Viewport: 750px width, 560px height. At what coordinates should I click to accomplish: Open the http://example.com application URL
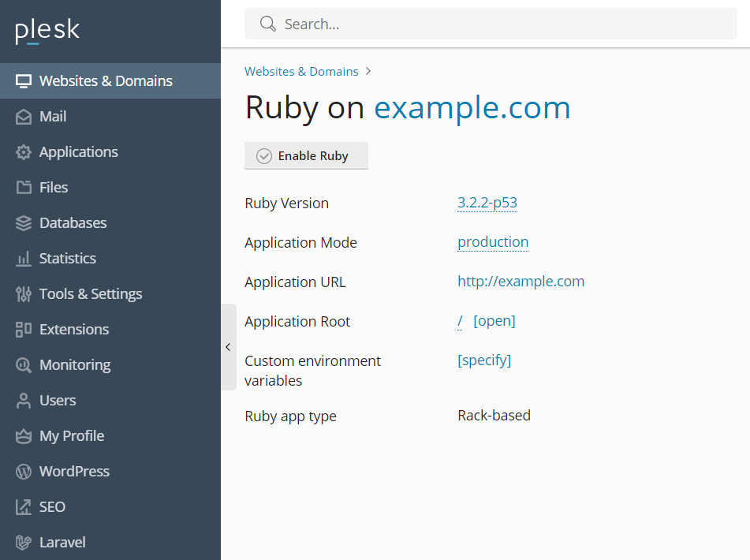coord(521,282)
